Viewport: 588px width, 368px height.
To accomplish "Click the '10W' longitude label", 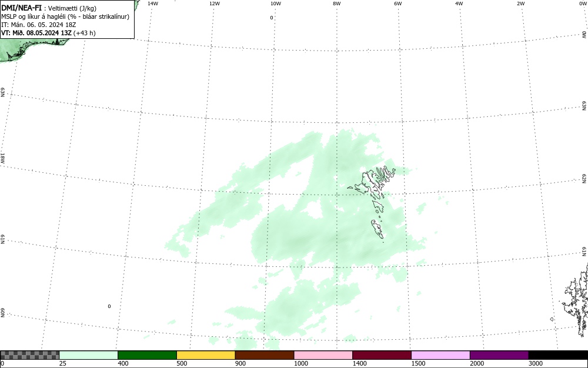I will (x=276, y=4).
